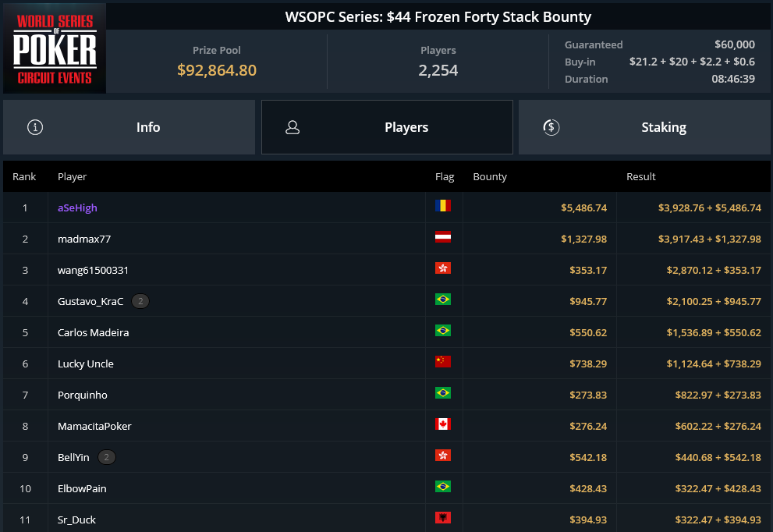
Task: Click the prize pool amount $92,864.80
Action: pos(217,70)
